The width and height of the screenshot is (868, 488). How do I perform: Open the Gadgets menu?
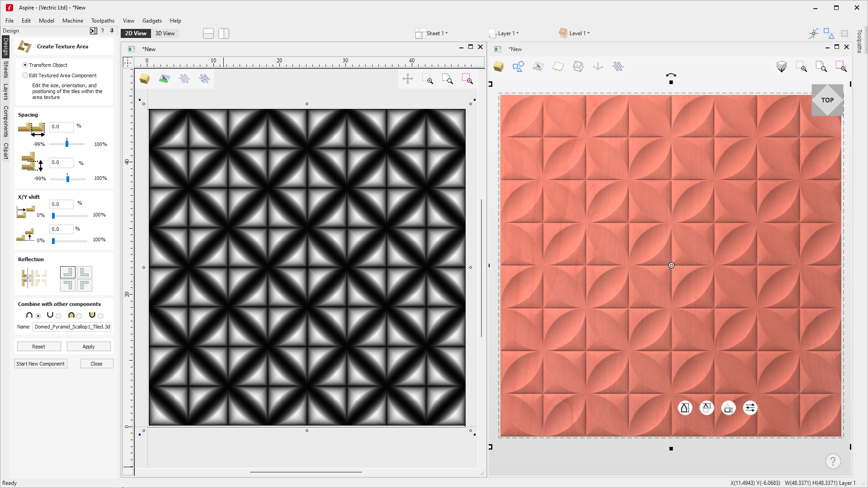coord(152,21)
